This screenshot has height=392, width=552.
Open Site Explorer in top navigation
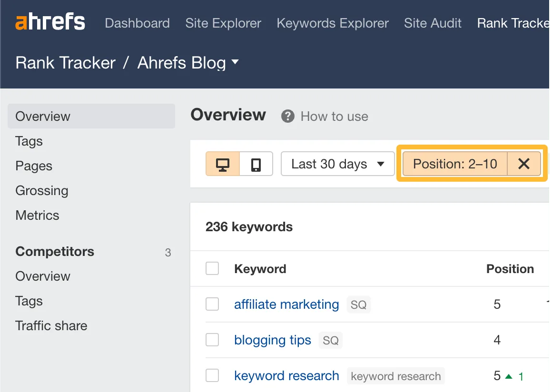coord(223,23)
